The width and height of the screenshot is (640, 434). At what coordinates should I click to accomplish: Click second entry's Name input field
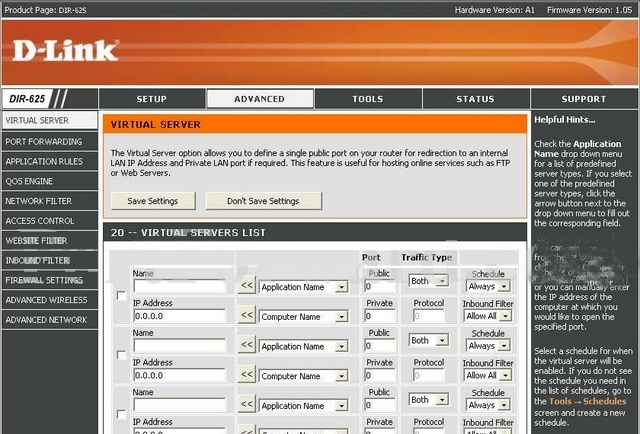(179, 346)
